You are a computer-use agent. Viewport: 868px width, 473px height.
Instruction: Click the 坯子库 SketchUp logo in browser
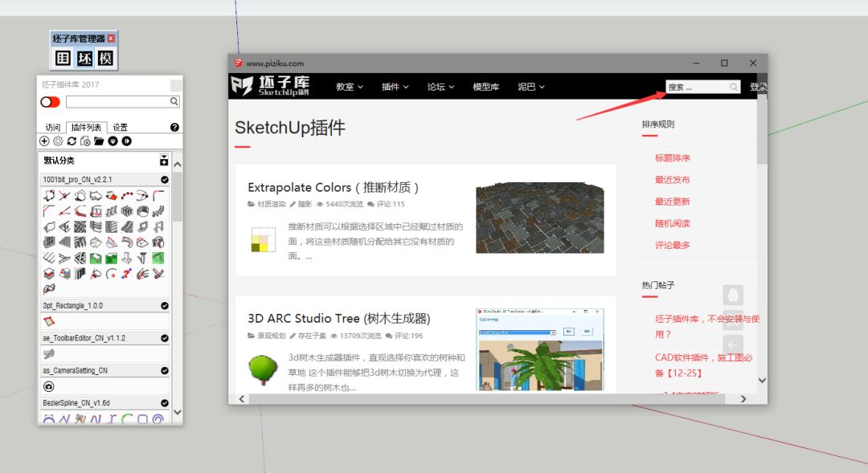tap(270, 86)
